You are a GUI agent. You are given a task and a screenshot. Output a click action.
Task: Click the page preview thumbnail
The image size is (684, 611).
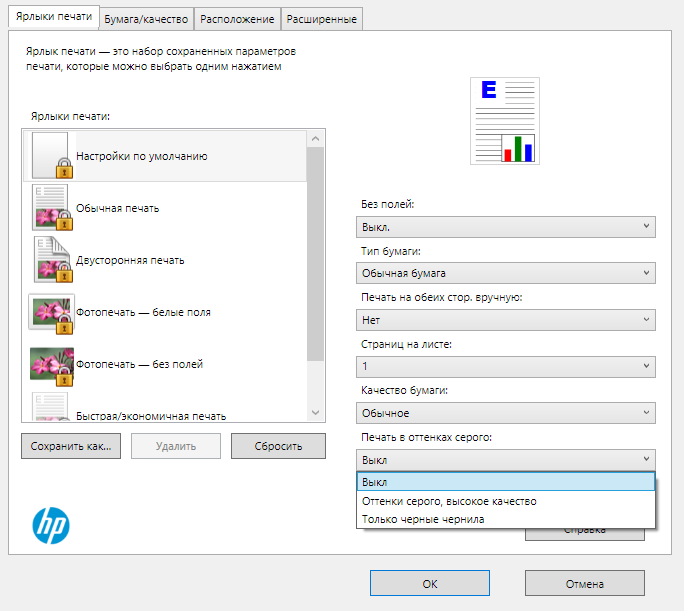pos(504,120)
